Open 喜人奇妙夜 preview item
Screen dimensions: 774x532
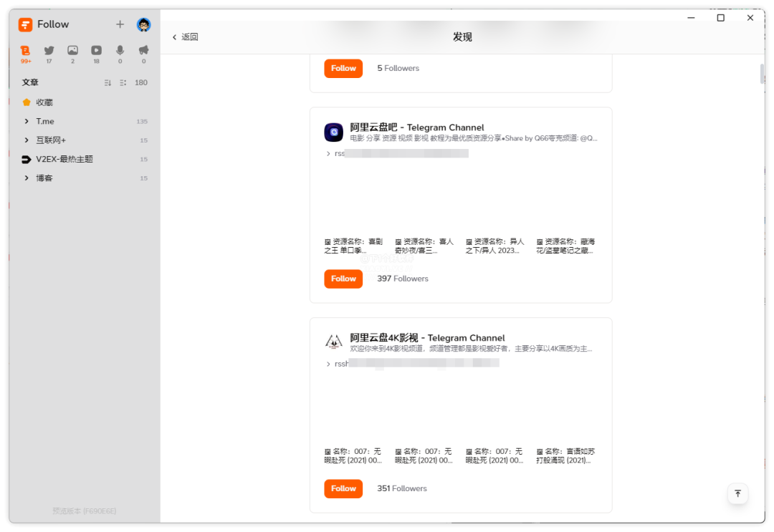pos(424,246)
